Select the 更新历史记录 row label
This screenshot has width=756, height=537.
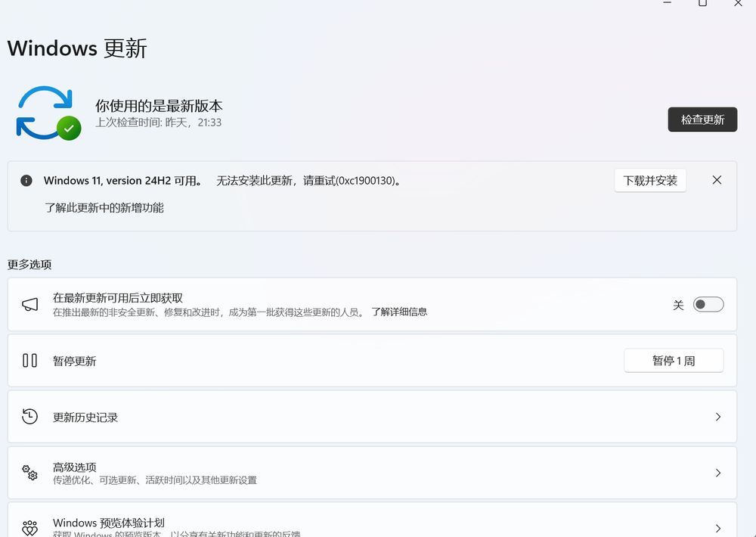pos(85,417)
